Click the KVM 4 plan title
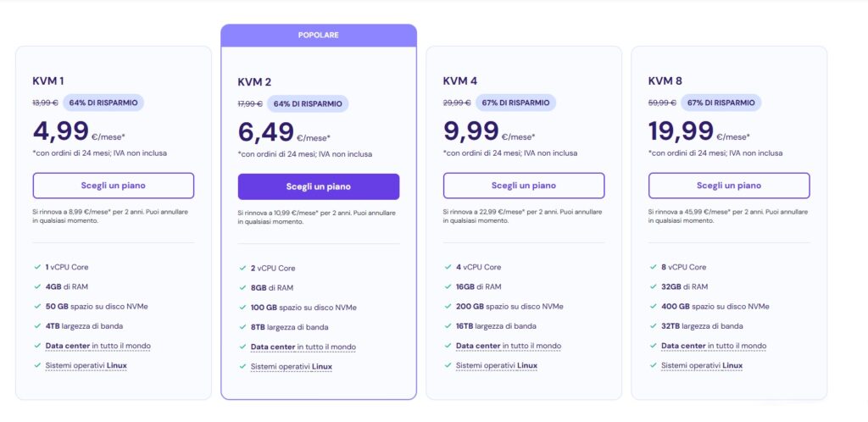Screen dimensions: 868x422 pyautogui.click(x=460, y=81)
